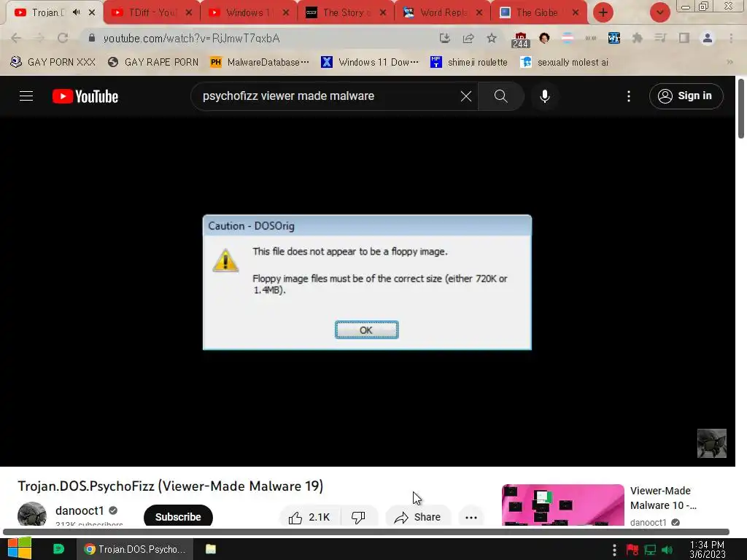Switch to the Windows 1 YouTube tab
This screenshot has width=747, height=560.
click(x=249, y=12)
